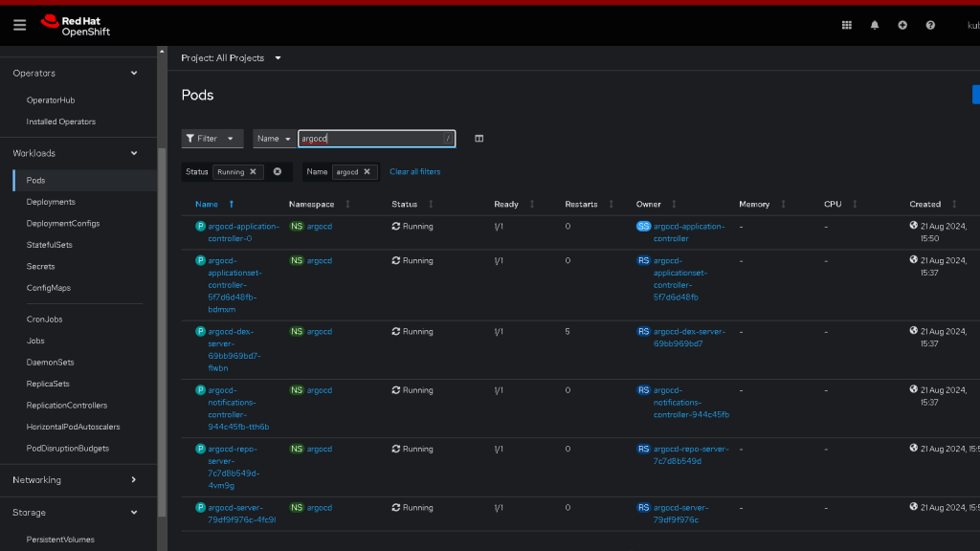The height and width of the screenshot is (551, 980).
Task: Go to Installed Operators
Action: point(60,121)
